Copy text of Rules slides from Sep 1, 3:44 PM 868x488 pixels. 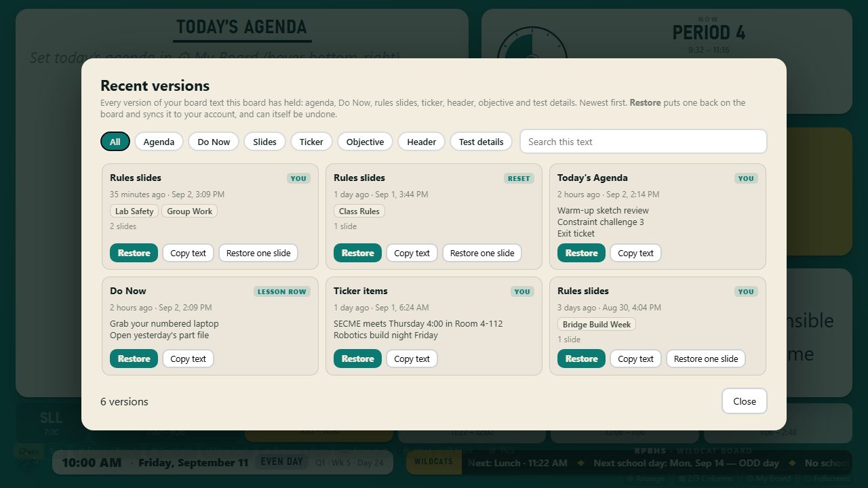(412, 253)
